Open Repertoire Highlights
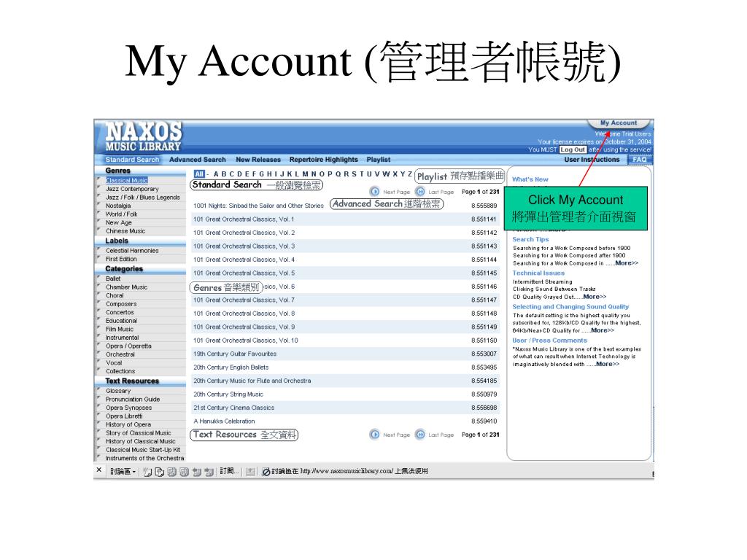The width and height of the screenshot is (747, 560). pos(323,160)
